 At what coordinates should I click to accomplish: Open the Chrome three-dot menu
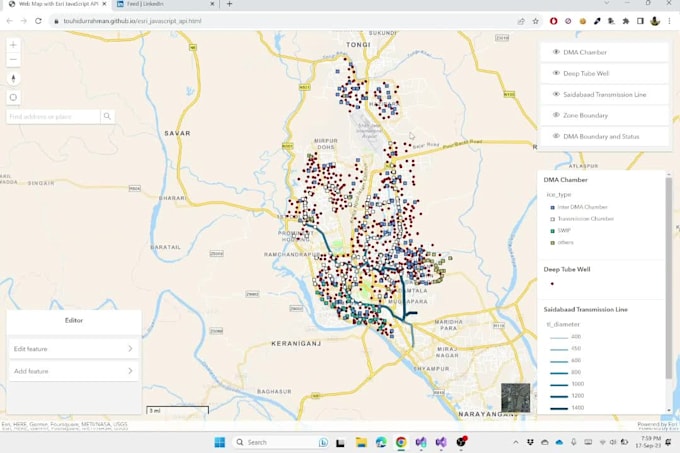pos(669,20)
